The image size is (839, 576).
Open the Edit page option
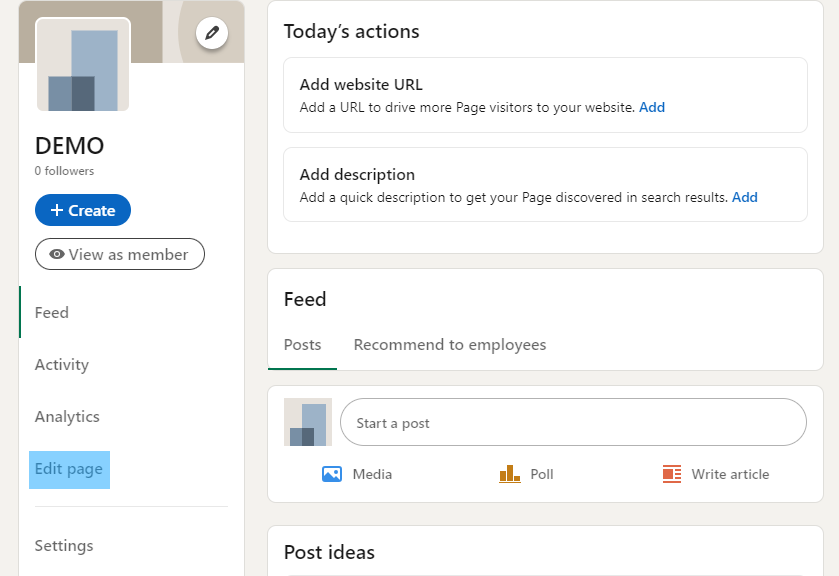69,468
